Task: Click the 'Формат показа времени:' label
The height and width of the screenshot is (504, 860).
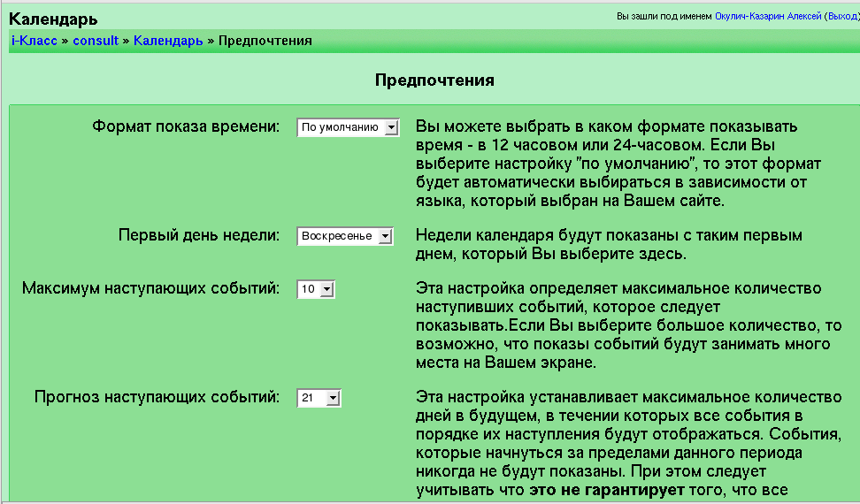Action: coord(186,126)
